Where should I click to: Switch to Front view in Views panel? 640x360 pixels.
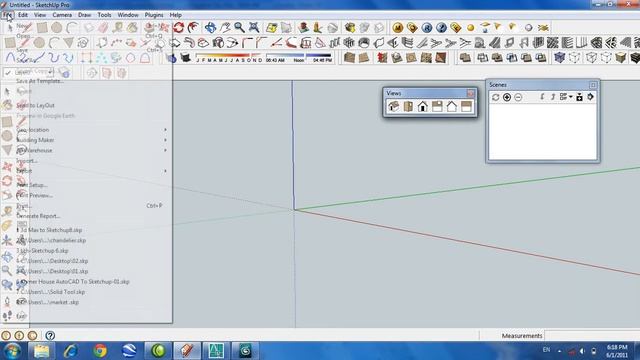[422, 107]
